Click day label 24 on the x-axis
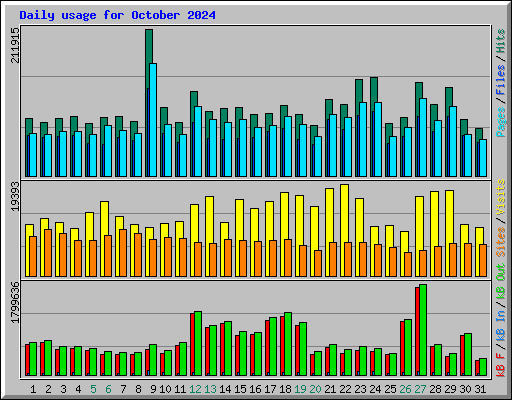The height and width of the screenshot is (400, 512). point(375,389)
